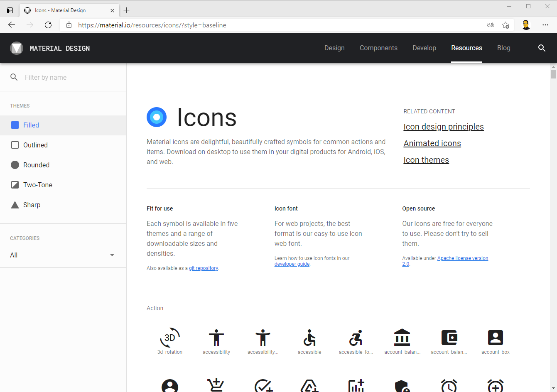Viewport: 557px width, 392px height.
Task: Go to the Develop nav tab
Action: point(424,48)
